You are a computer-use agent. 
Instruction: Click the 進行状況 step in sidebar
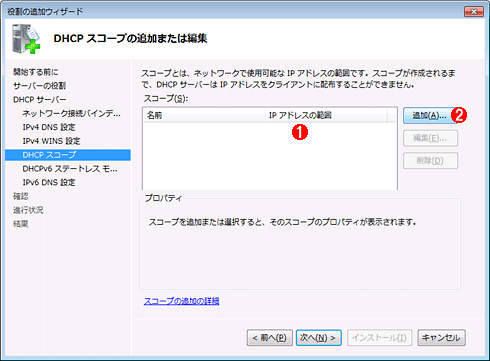[28, 210]
